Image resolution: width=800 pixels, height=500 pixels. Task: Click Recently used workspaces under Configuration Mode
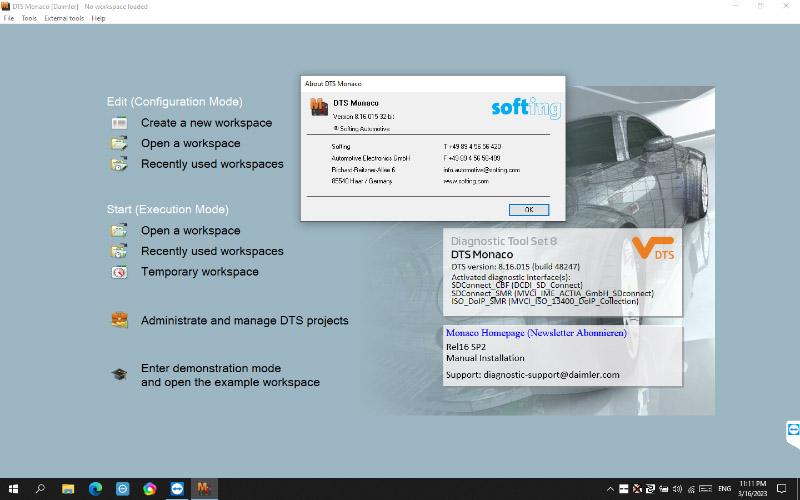coord(212,164)
